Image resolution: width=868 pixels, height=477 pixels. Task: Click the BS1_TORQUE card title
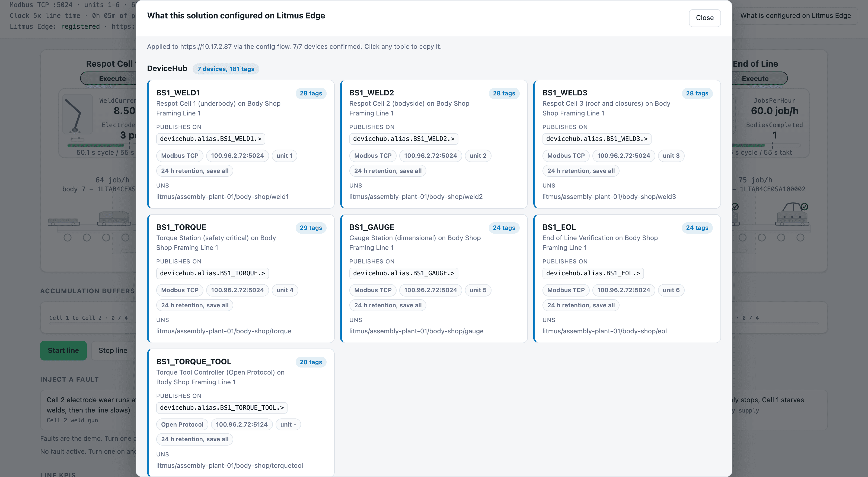click(181, 227)
